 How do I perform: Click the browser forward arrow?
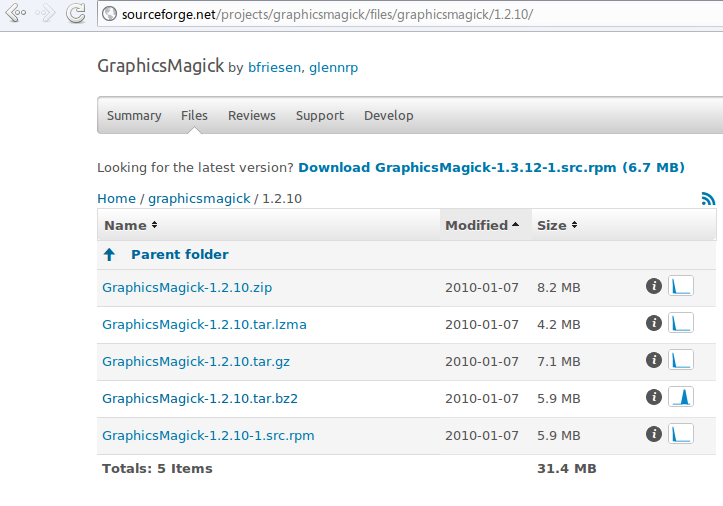(x=45, y=13)
